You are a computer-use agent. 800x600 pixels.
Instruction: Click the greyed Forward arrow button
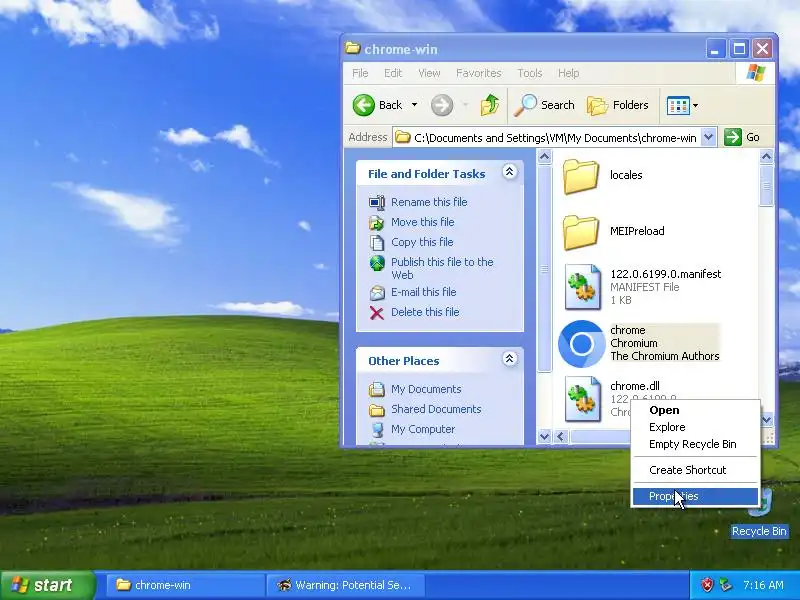tap(441, 105)
